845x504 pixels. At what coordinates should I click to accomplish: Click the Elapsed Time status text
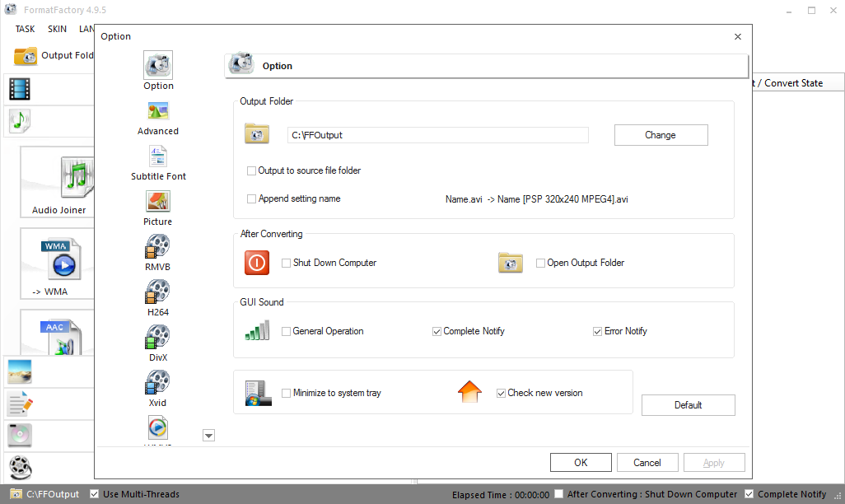click(x=501, y=495)
